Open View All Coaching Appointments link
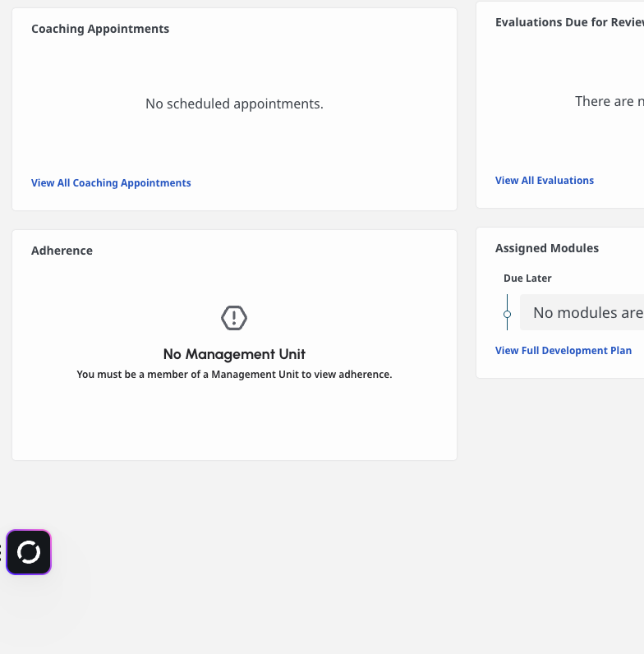The width and height of the screenshot is (644, 654). (111, 182)
